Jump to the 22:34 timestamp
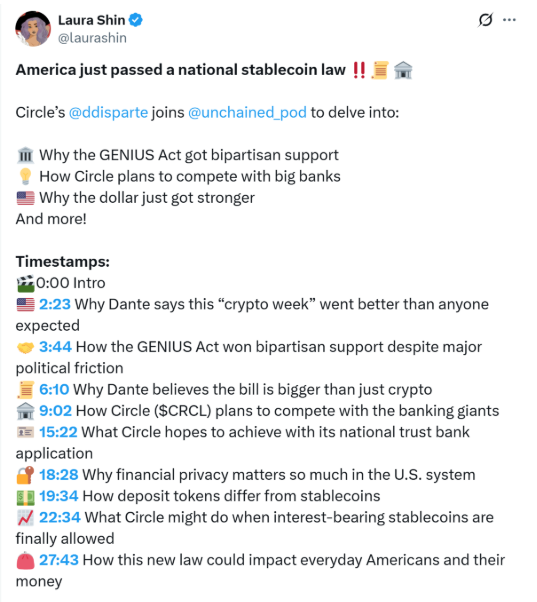The height and width of the screenshot is (602, 537). [60, 518]
